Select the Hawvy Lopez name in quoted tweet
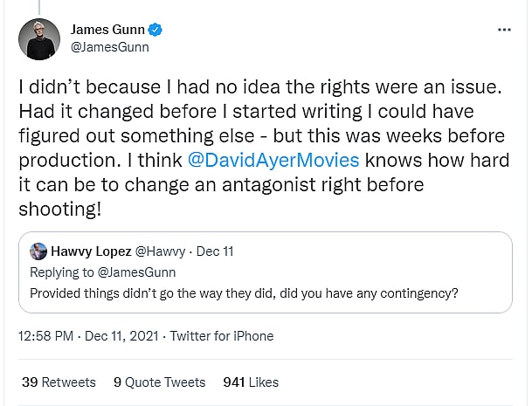 [89, 251]
